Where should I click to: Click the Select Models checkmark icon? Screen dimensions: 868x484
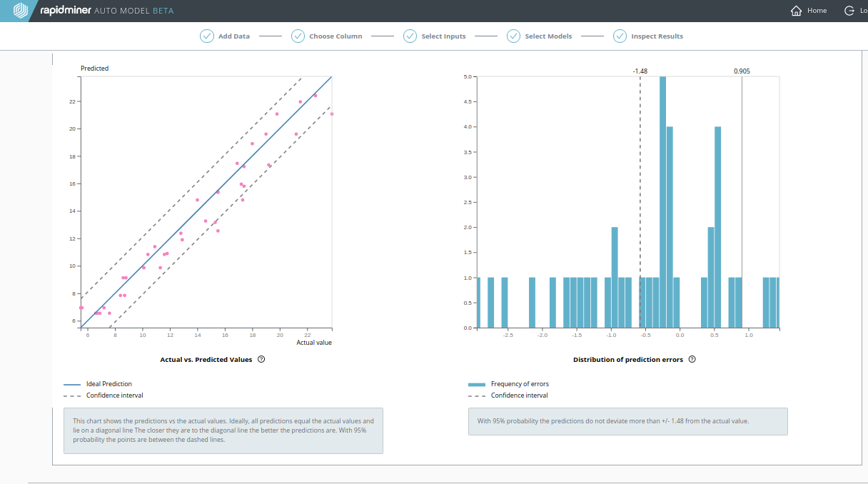tap(513, 36)
